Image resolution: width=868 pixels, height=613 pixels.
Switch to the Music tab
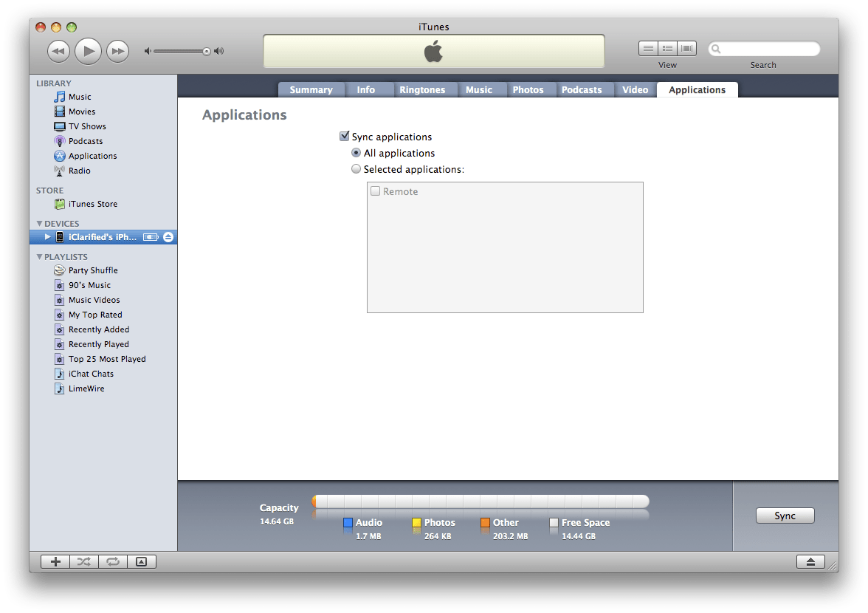(x=479, y=89)
